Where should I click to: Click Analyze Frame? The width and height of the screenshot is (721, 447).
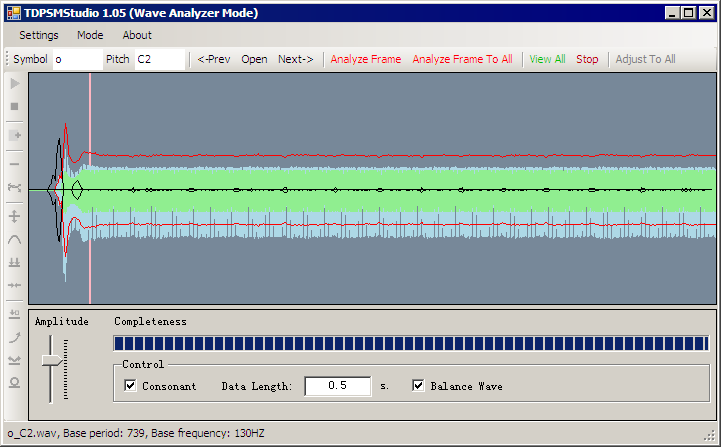tap(366, 59)
